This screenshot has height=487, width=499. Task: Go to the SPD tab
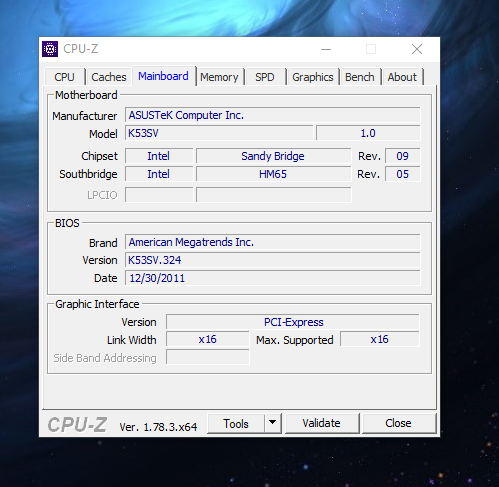coord(265,77)
